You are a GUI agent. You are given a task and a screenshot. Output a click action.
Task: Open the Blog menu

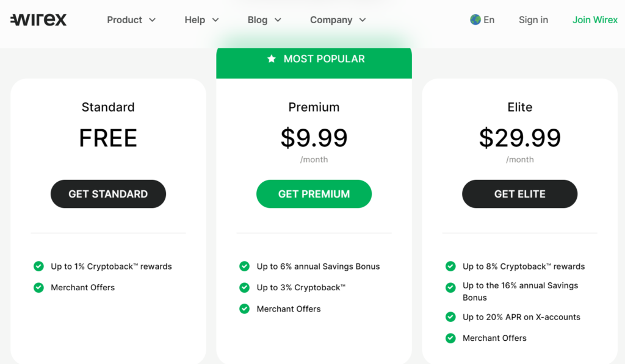tap(265, 20)
